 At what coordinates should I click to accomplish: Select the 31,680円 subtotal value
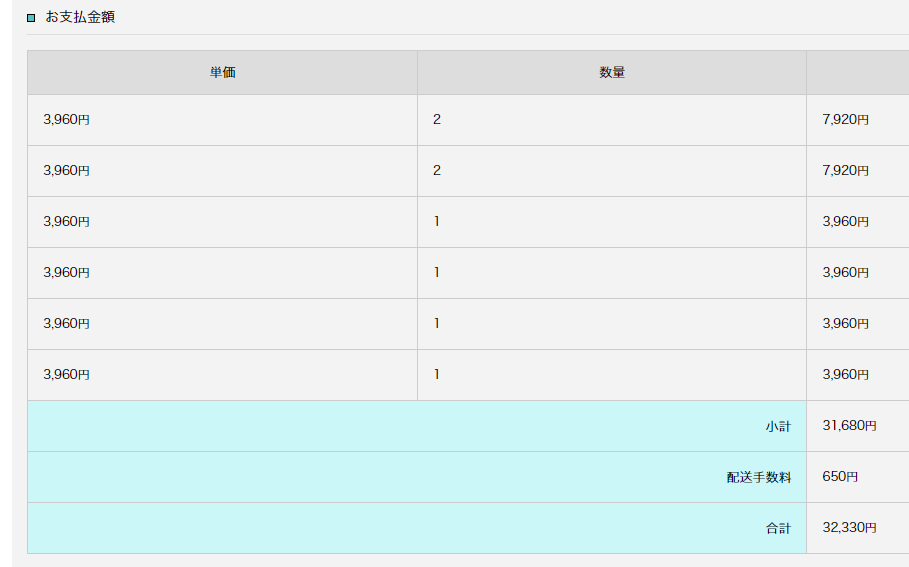tap(849, 426)
